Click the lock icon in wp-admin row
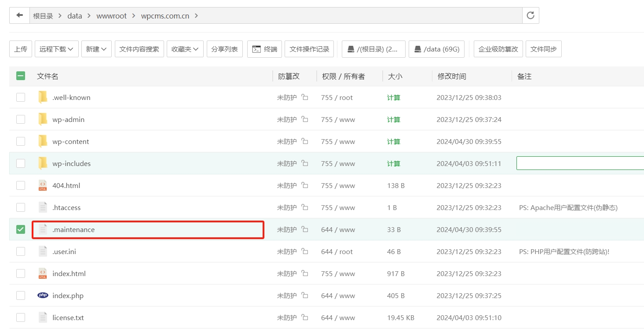This screenshot has width=644, height=332. (x=305, y=119)
